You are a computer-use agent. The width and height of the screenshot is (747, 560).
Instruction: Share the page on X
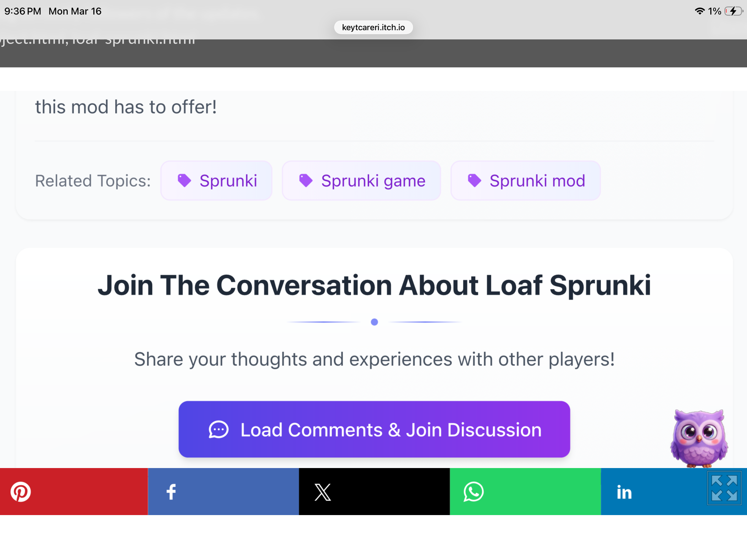(374, 491)
